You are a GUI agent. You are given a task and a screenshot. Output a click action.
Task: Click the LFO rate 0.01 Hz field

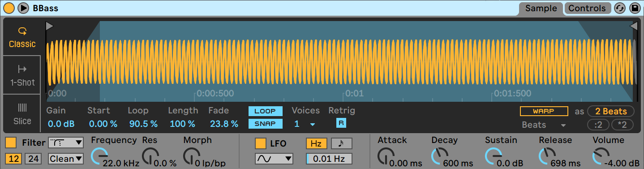(329, 159)
